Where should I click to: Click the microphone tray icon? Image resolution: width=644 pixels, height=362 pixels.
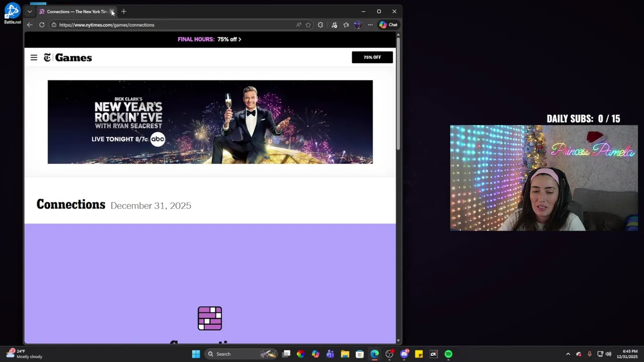point(589,354)
